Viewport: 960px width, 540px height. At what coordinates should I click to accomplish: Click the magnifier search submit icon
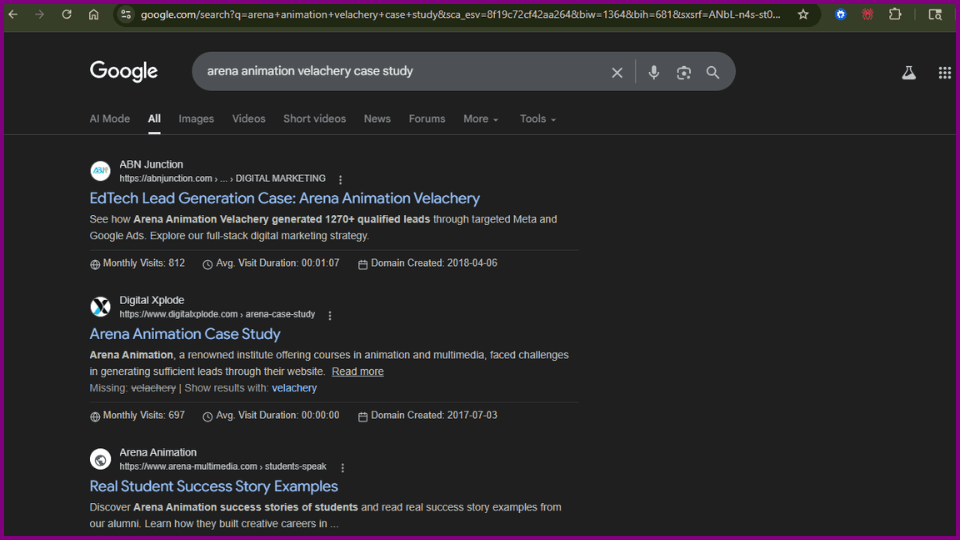pyautogui.click(x=713, y=72)
